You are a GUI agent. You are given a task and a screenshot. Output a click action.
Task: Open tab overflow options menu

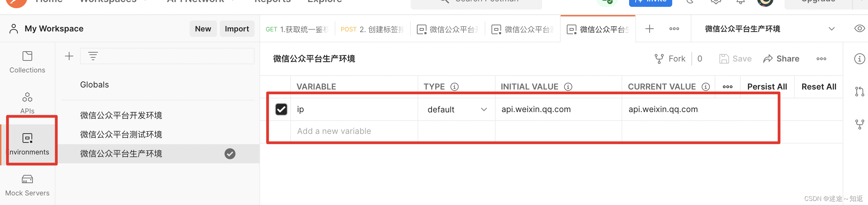tap(674, 29)
